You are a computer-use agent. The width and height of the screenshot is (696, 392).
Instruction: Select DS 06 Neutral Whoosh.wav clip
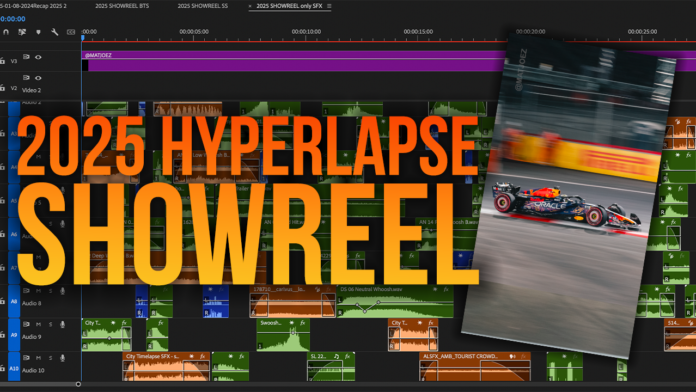395,301
